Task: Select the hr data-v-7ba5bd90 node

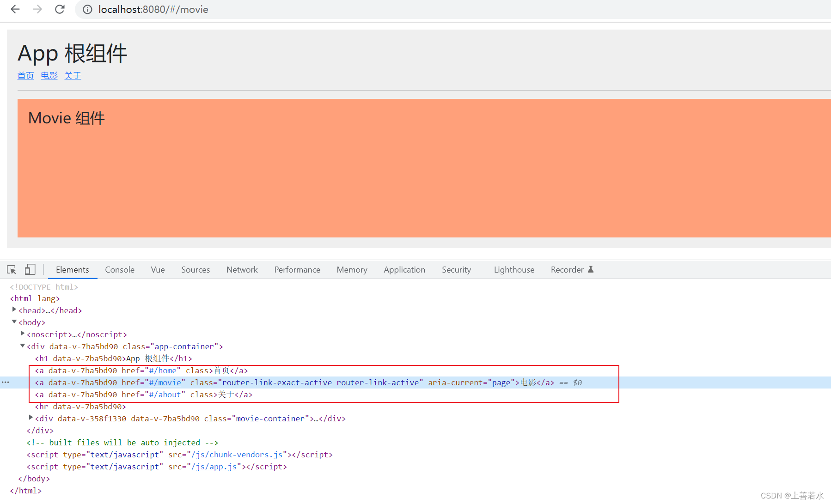Action: 80,407
